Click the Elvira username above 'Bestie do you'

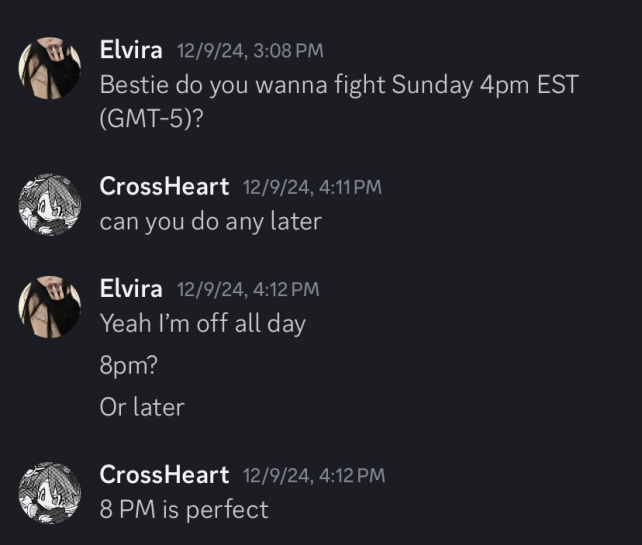[x=131, y=49]
